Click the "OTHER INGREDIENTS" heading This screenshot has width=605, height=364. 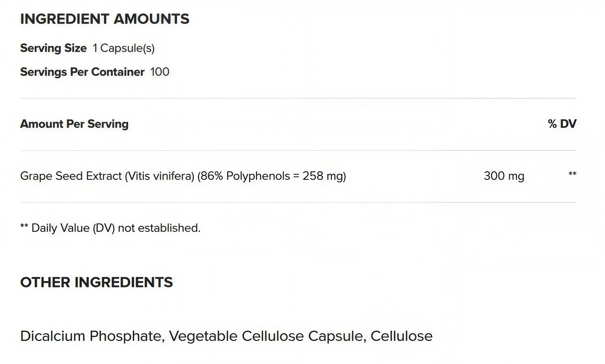pyautogui.click(x=96, y=282)
